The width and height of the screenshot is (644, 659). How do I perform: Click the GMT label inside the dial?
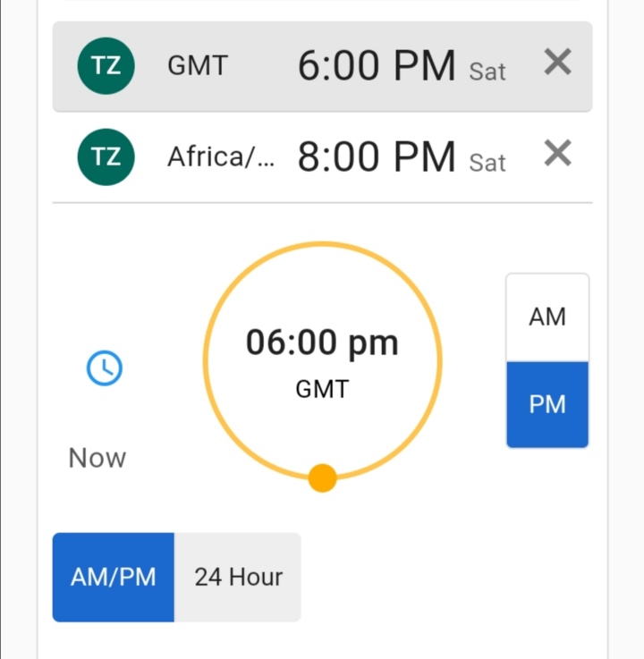tap(322, 389)
